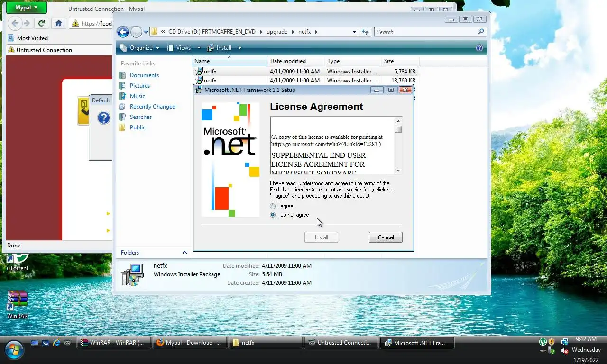Click Cancel in .NET Framework Setup
Image resolution: width=607 pixels, height=364 pixels.
(x=386, y=237)
